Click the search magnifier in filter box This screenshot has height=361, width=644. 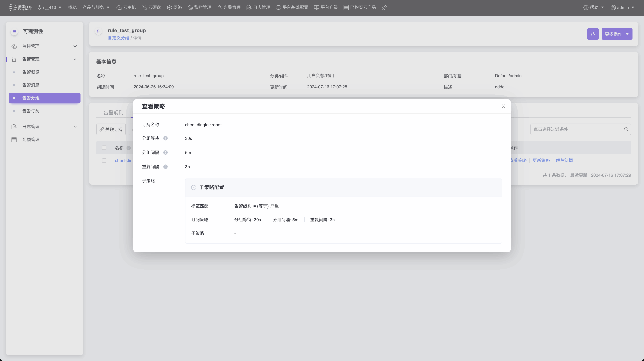point(626,129)
